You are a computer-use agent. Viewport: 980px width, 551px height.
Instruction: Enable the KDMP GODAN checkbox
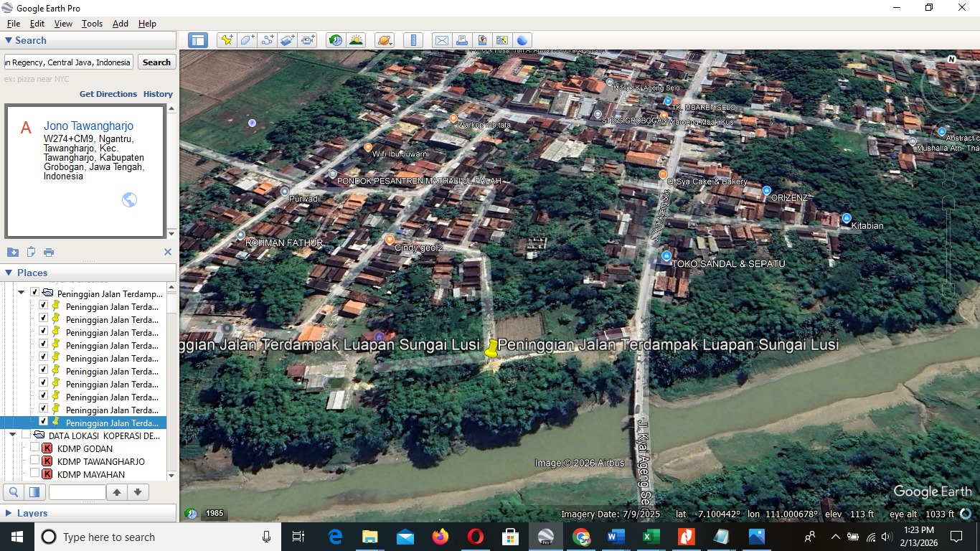click(x=34, y=448)
